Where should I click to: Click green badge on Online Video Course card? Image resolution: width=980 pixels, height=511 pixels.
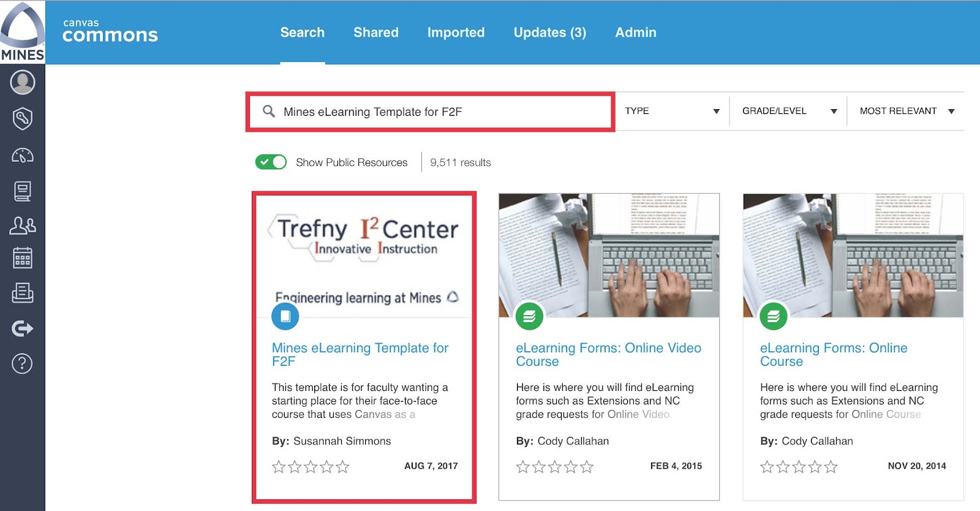[x=529, y=316]
